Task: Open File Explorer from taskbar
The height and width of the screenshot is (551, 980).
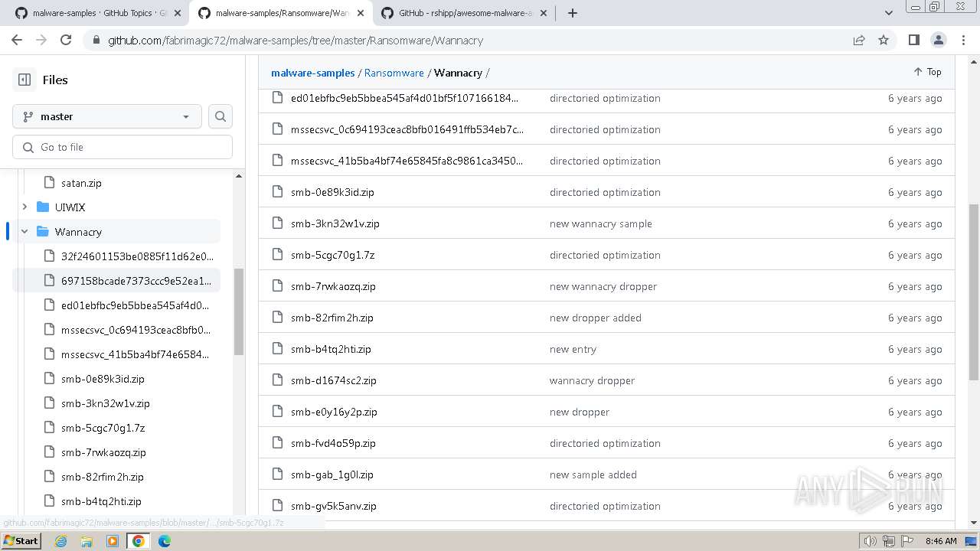Action: (87, 541)
